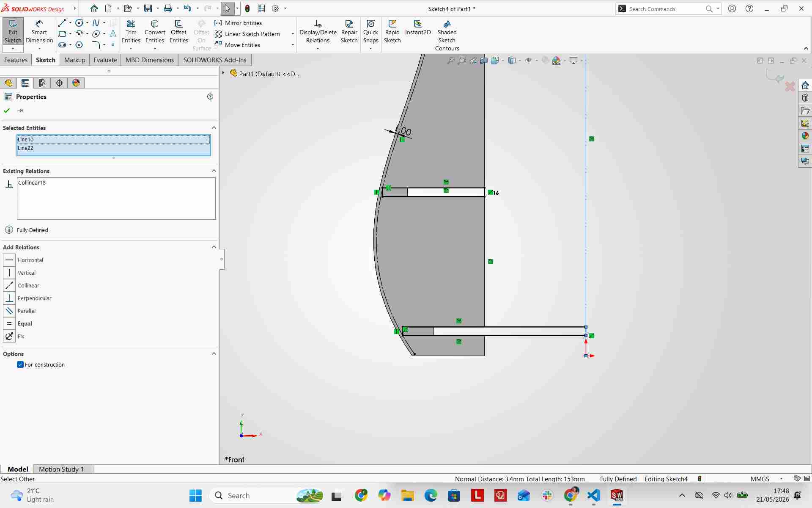Collapse the Selected Entities section
This screenshot has height=508, width=812.
click(x=214, y=127)
